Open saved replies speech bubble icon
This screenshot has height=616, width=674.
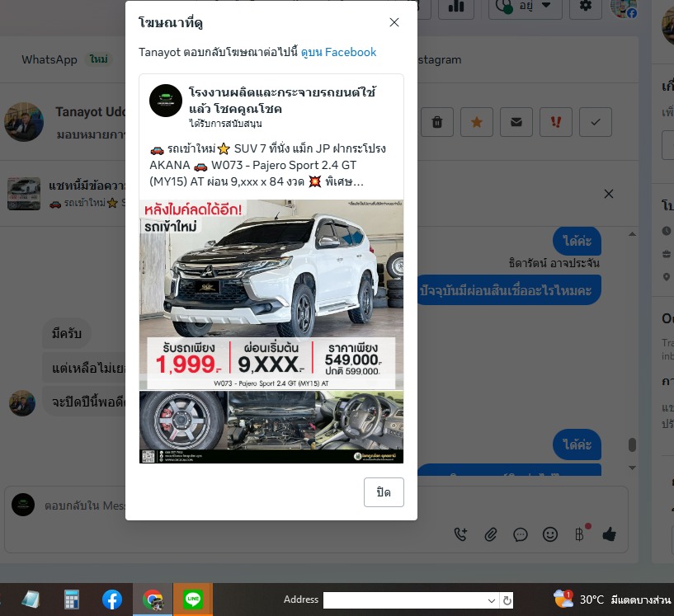pos(520,534)
